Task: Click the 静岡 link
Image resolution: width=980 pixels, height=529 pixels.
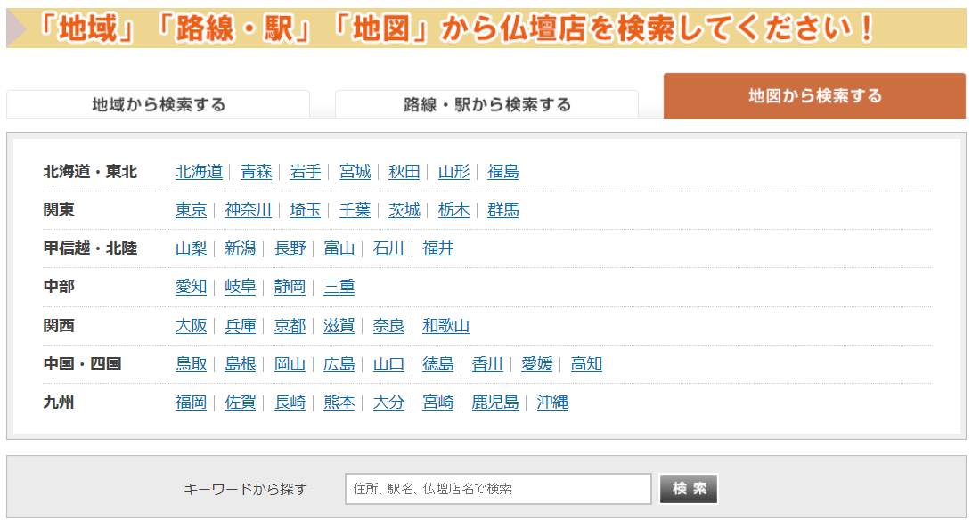Action: (x=290, y=287)
